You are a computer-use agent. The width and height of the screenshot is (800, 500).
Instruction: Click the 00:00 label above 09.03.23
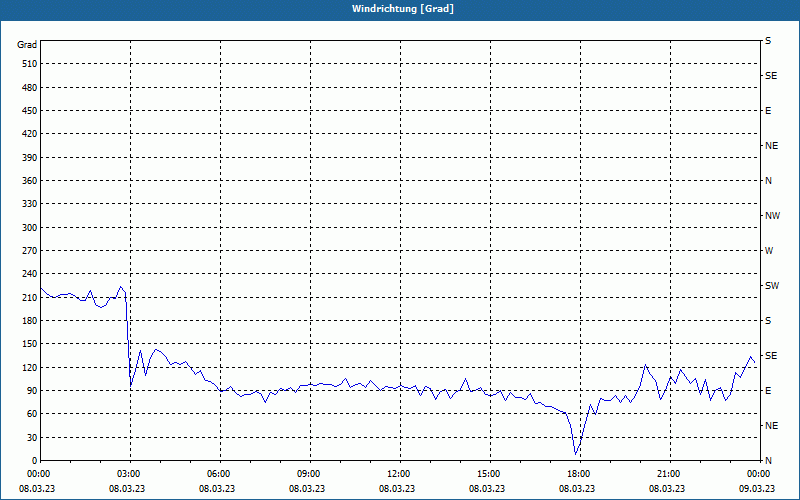759,474
